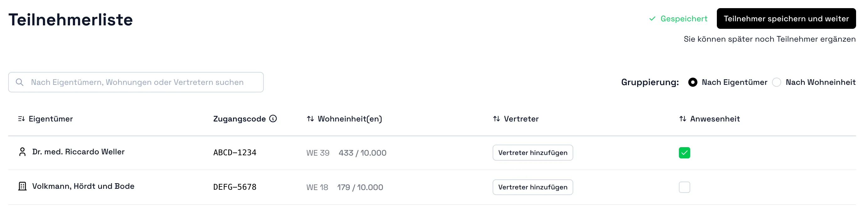The image size is (868, 206).
Task: Click the WE 39 unit tag
Action: click(317, 152)
